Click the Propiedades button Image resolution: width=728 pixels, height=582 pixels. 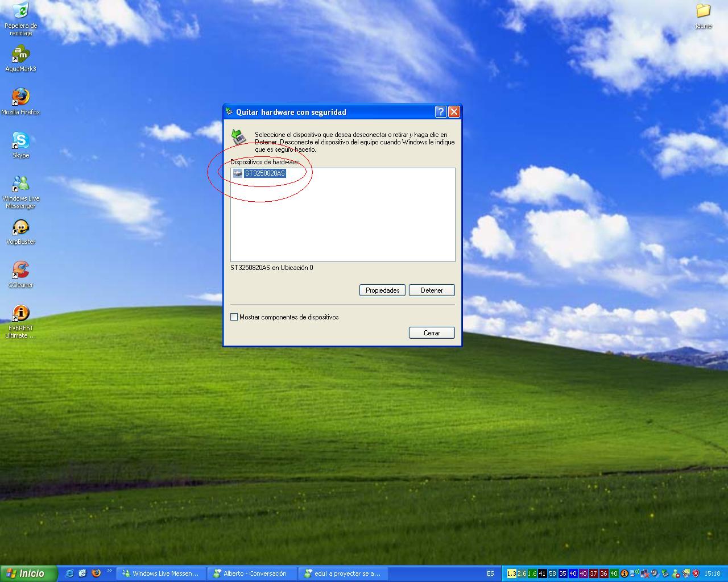pyautogui.click(x=382, y=290)
